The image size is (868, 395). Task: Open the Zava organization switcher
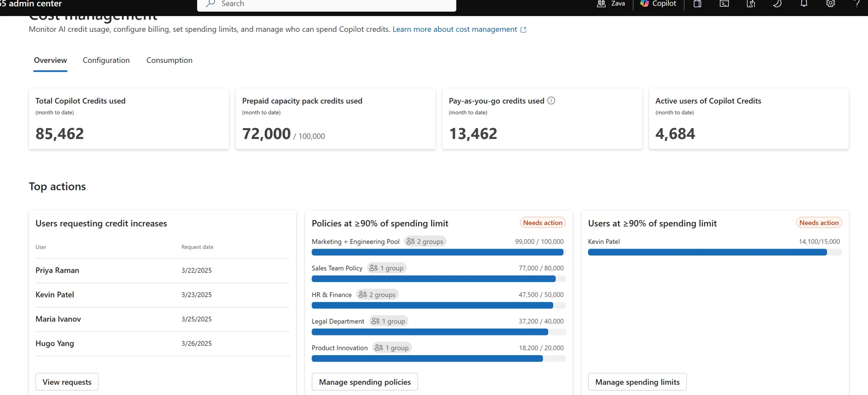(610, 4)
